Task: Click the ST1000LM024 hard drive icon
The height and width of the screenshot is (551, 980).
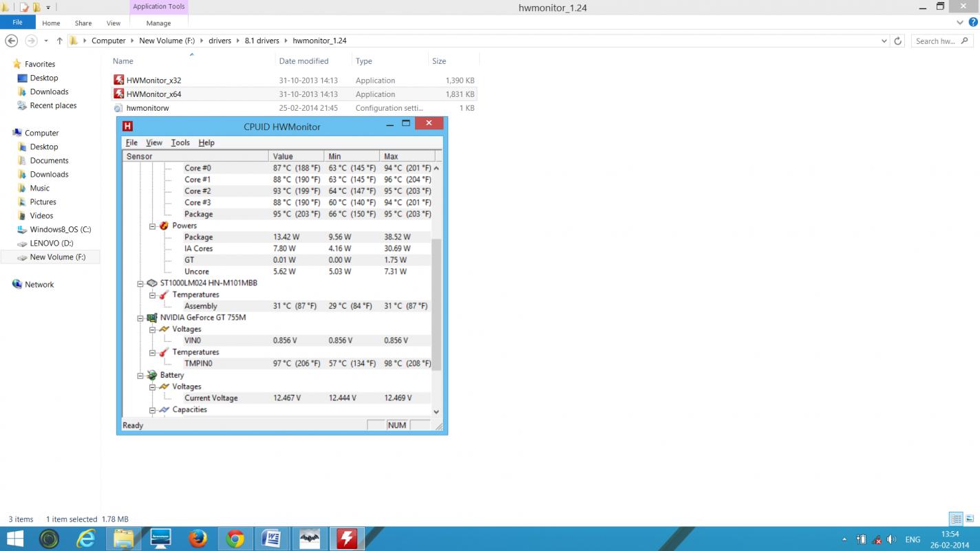Action: [x=151, y=283]
